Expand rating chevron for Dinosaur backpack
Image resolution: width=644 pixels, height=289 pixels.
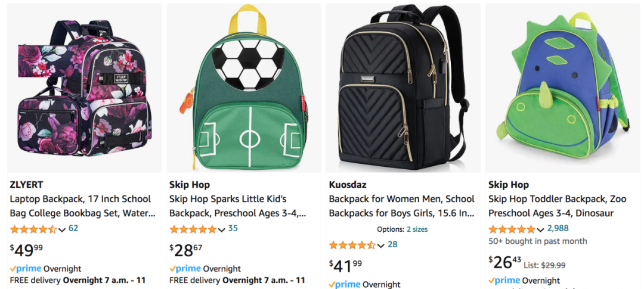(x=540, y=229)
